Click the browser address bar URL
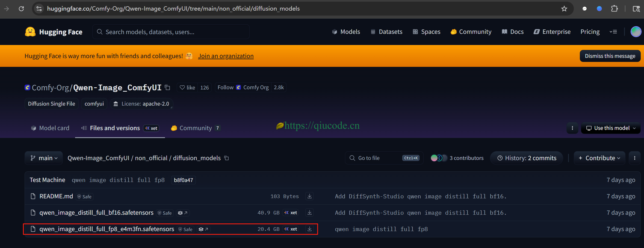644x248 pixels. click(x=173, y=9)
